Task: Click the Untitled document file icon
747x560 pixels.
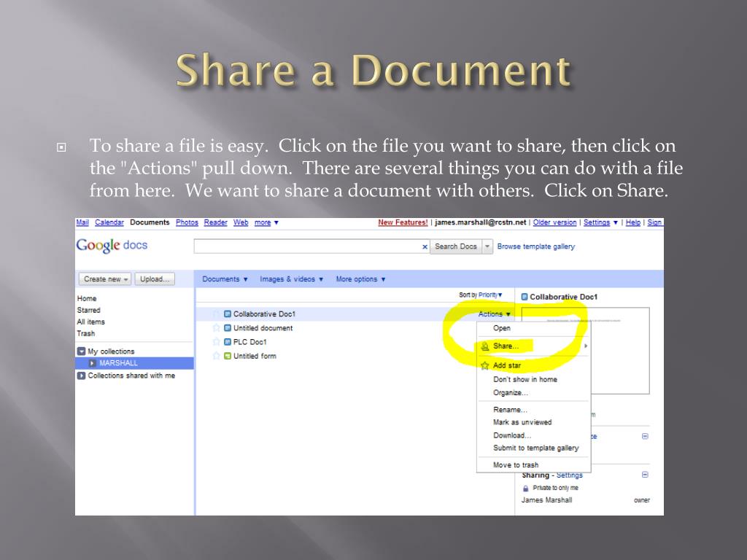Action: (228, 327)
